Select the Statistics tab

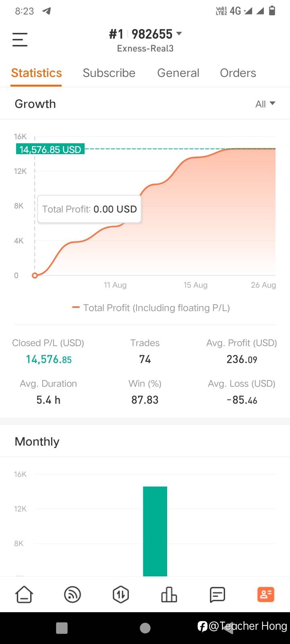click(36, 73)
